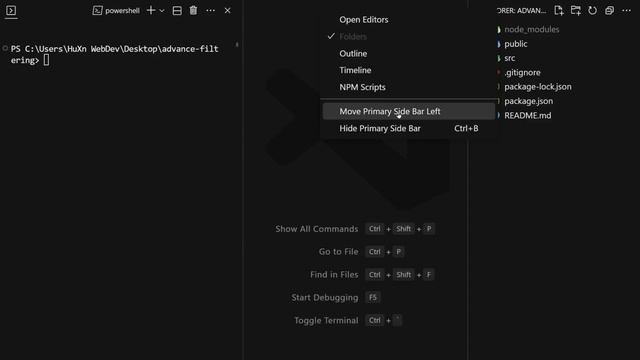Refresh the Explorer file tree
640x360 pixels.
[592, 10]
